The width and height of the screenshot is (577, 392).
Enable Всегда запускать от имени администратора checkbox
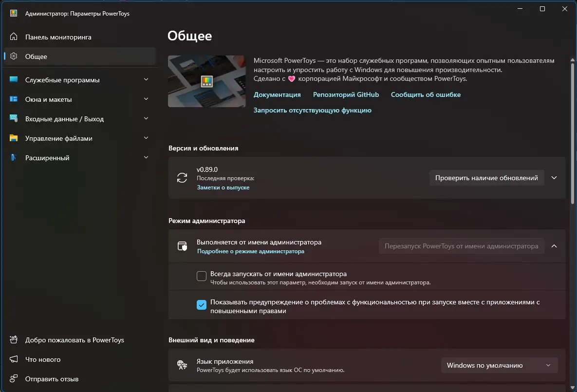201,276
